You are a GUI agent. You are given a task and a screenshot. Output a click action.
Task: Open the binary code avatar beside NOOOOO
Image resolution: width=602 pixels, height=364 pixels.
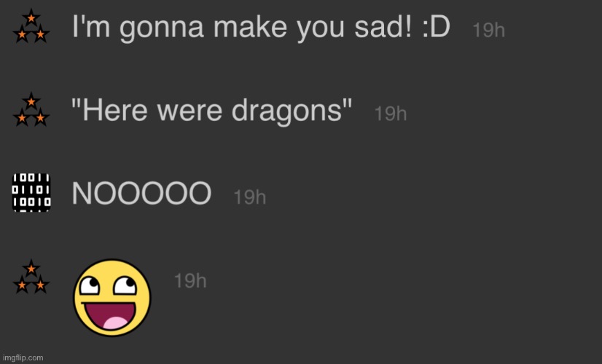[x=31, y=192]
